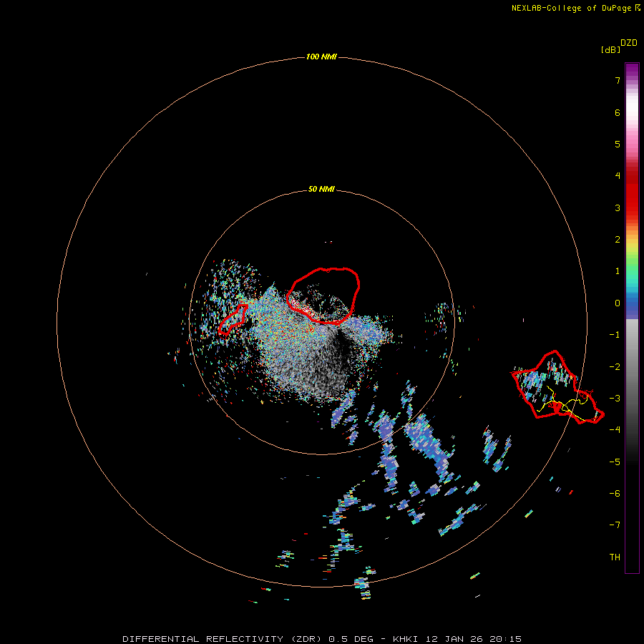644x644 pixels.
Task: Click the DZD label above the color scale
Action: 629,43
